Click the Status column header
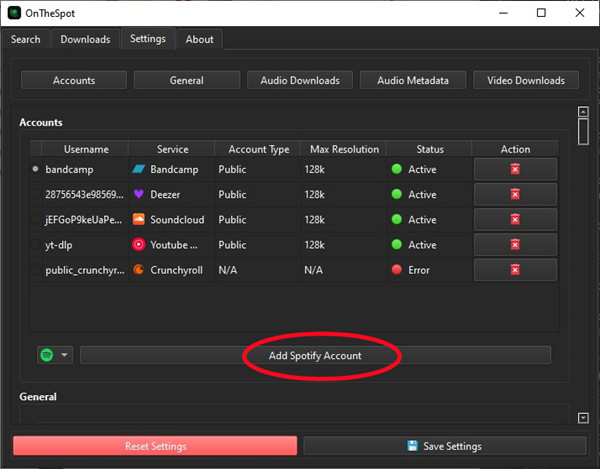The image size is (600, 469). click(x=430, y=149)
